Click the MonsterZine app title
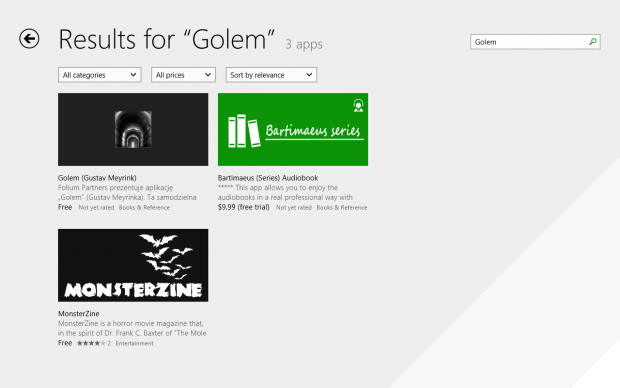This screenshot has width=620, height=388. pyautogui.click(x=78, y=314)
